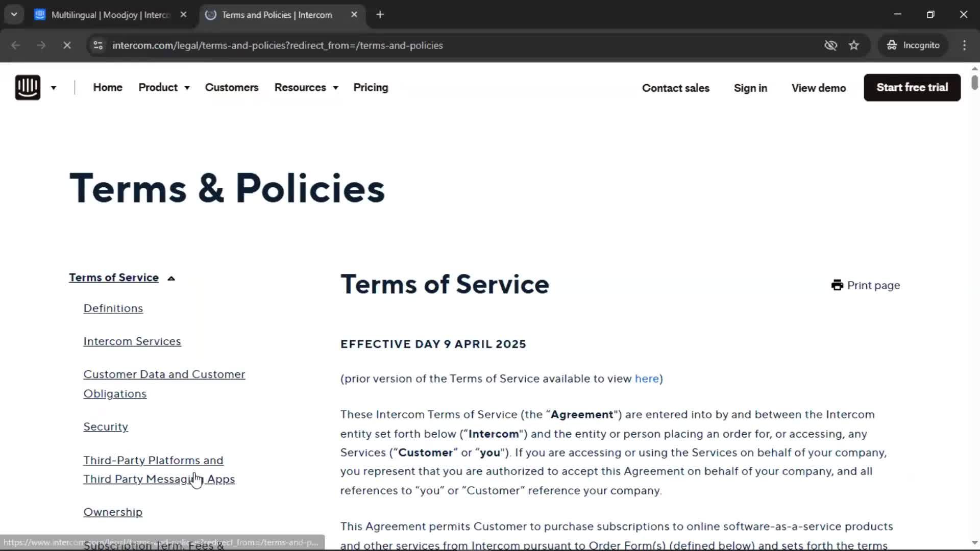Close the Terms and Policies tab
Viewport: 980px width, 551px height.
tap(354, 15)
